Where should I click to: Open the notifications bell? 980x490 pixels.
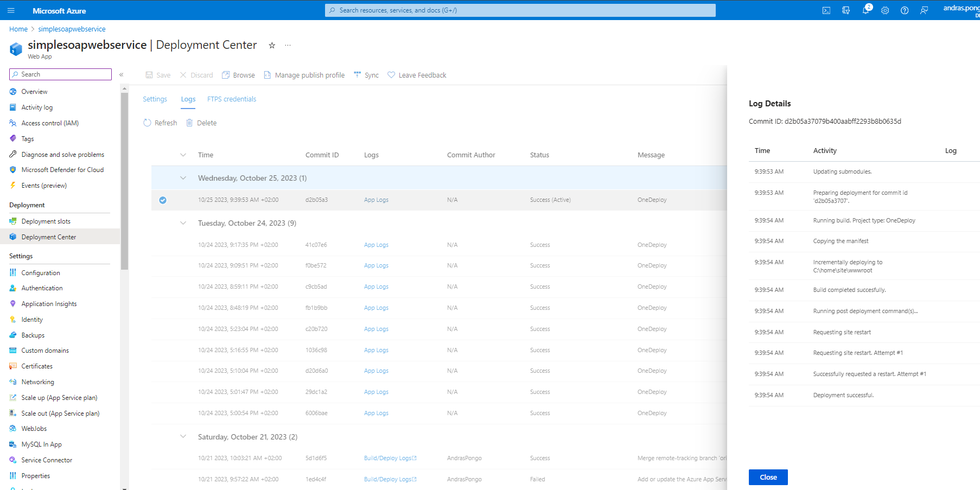click(866, 10)
